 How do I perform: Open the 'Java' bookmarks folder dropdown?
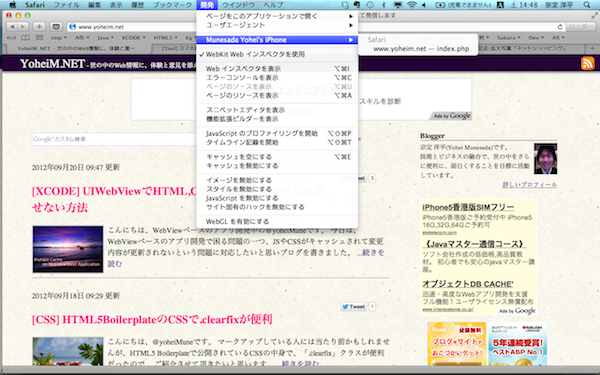[105, 38]
